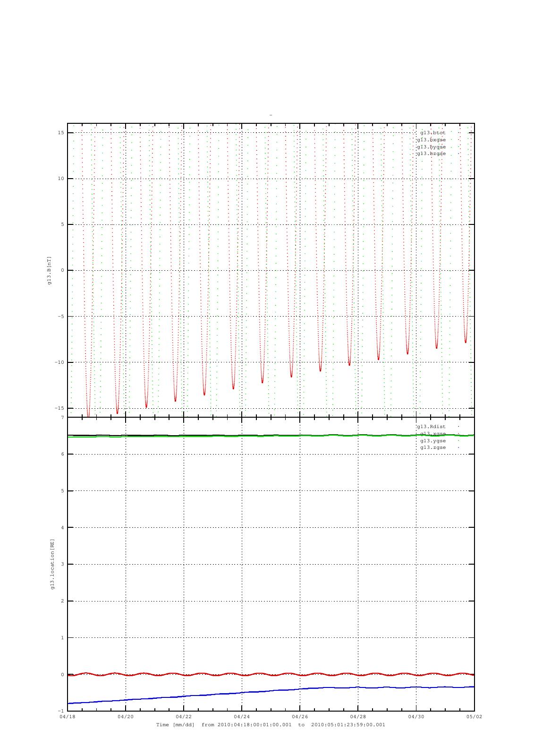Viewport: 534px width, 756px height.
Task: Select the 04/22 date tick label
Action: [x=183, y=717]
